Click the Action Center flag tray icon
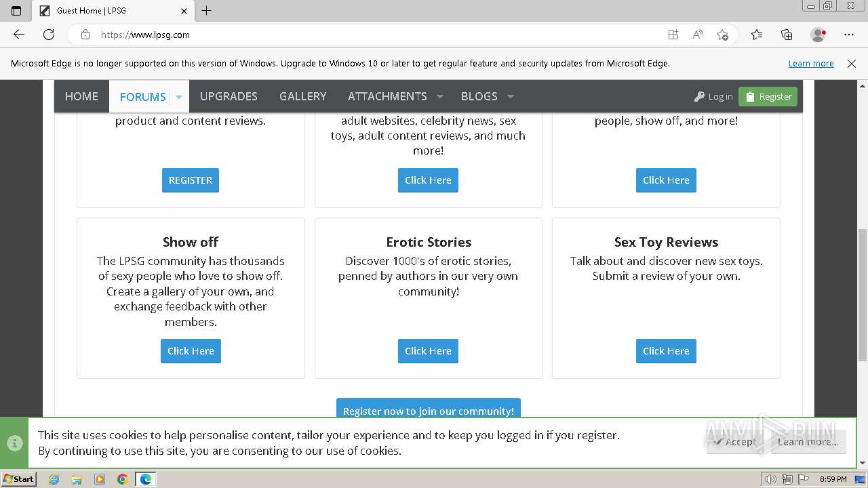Image resolution: width=868 pixels, height=488 pixels. [x=803, y=479]
